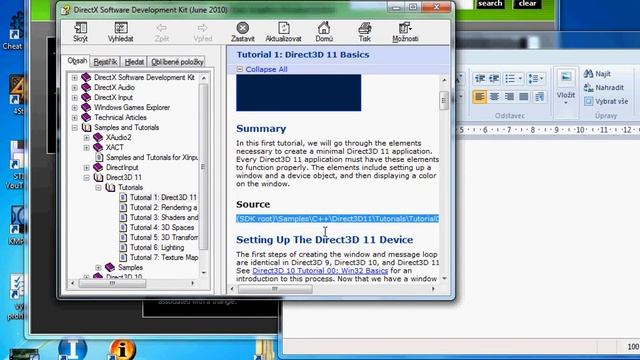640x360 pixels.
Task: Select Windows Games Explorer tree item
Action: coord(132,107)
